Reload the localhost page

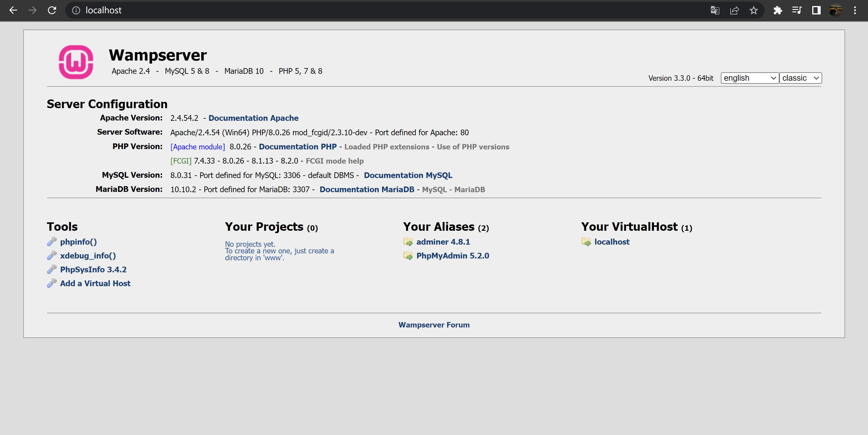tap(52, 10)
